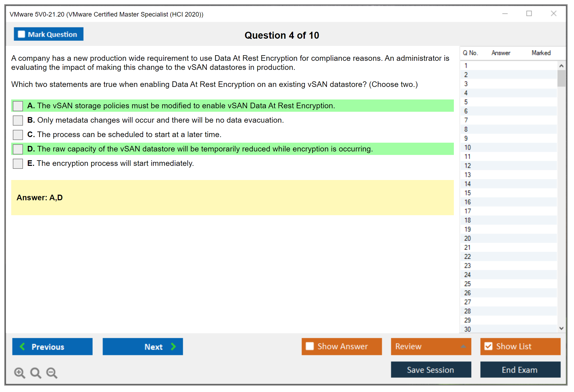Check answer option E checkbox
Viewport: 574px width, 392px height.
[x=18, y=163]
